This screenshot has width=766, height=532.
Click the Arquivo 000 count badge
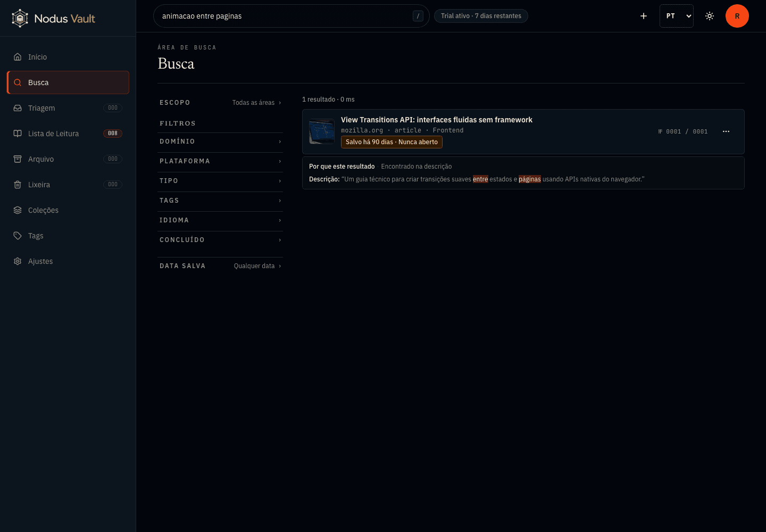(x=113, y=159)
